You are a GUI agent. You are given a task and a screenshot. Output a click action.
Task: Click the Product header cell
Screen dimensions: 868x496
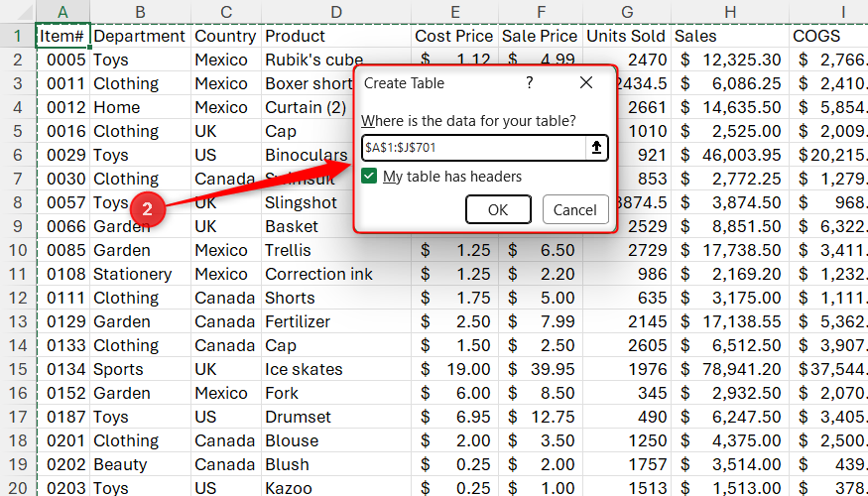[x=336, y=36]
